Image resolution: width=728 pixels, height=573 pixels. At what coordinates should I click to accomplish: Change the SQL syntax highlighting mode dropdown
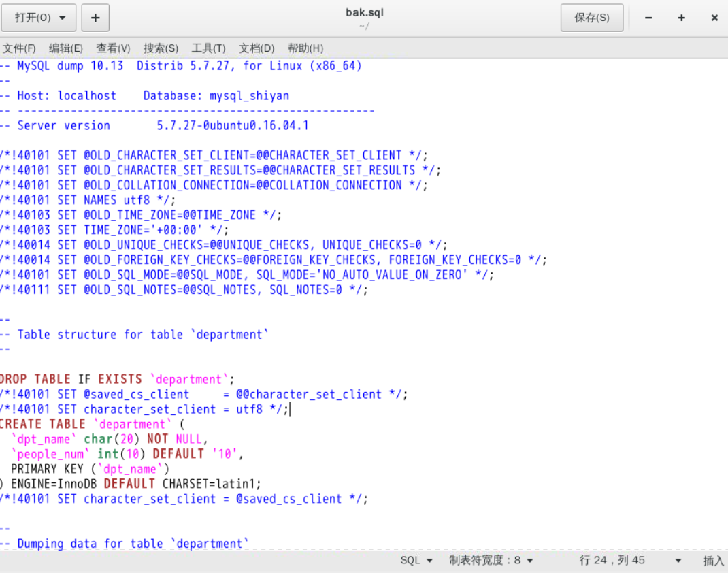(416, 561)
